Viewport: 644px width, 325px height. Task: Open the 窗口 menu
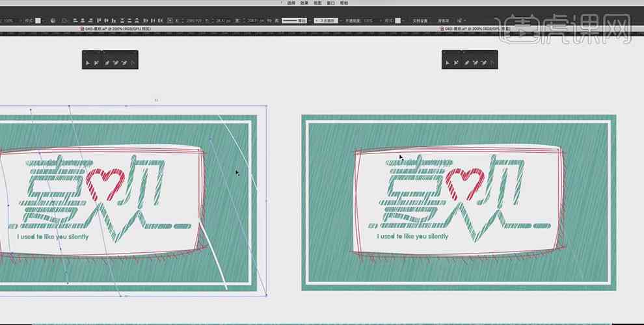330,3
